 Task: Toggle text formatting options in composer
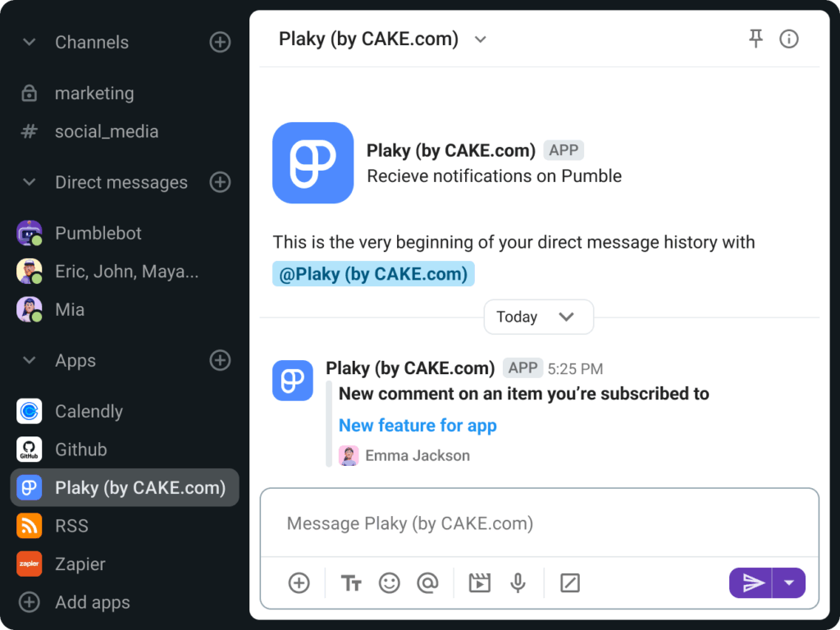pyautogui.click(x=351, y=583)
